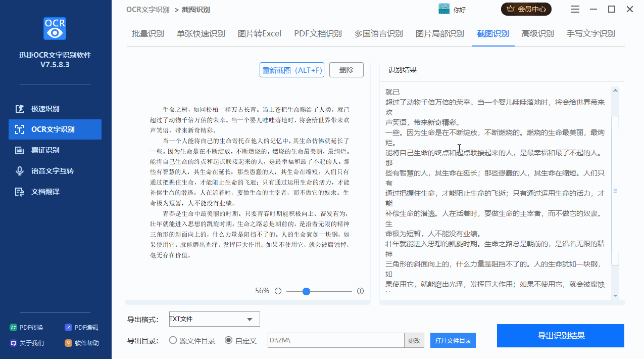This screenshot has height=359, width=644.
Task: Switch to 多国语言识别 tab
Action: pyautogui.click(x=379, y=34)
